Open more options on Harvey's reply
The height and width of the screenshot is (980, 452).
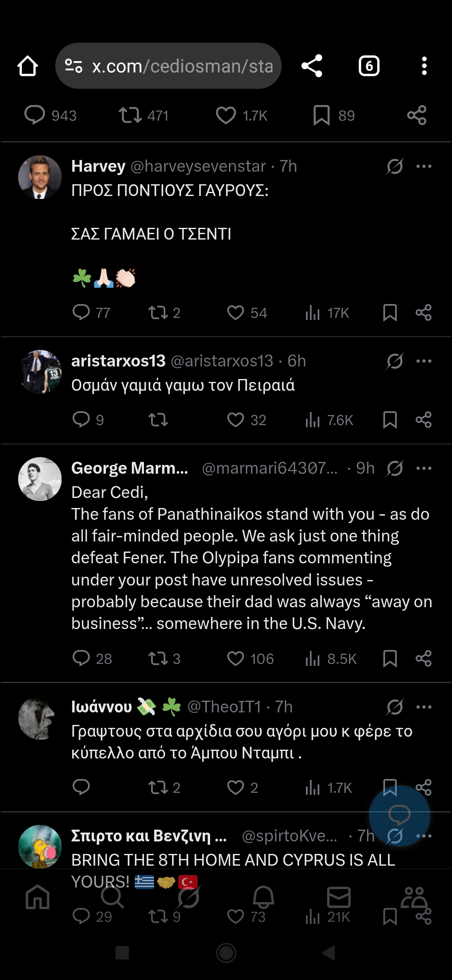point(424,166)
